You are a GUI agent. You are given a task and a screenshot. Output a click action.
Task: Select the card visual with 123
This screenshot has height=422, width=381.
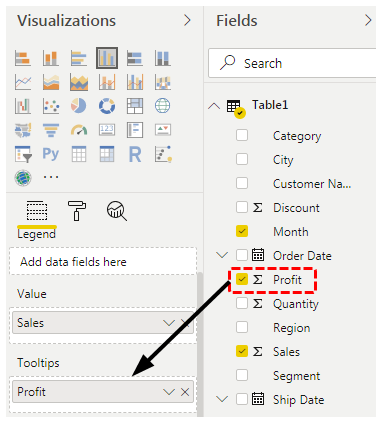click(x=107, y=130)
